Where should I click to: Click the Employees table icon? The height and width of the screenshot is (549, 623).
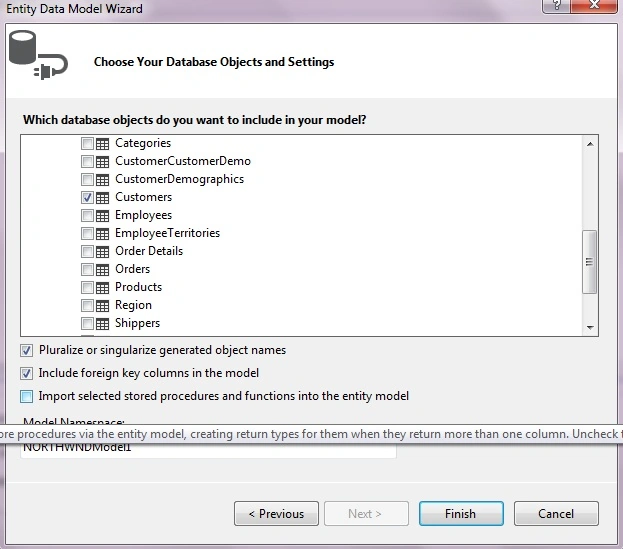103,216
